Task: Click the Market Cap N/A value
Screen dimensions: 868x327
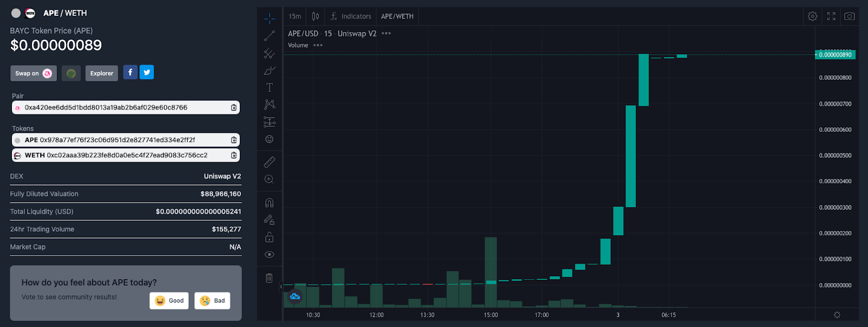Action: (x=235, y=247)
